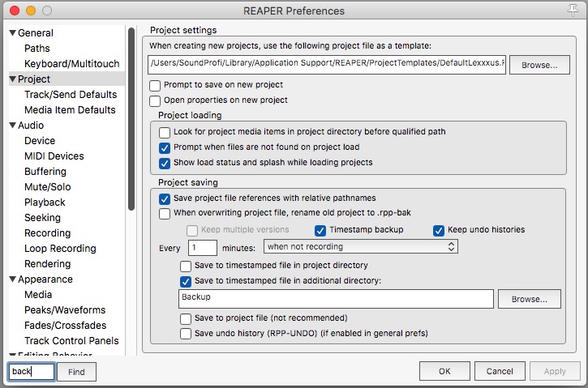Image resolution: width=588 pixels, height=388 pixels.
Task: Open the MIDI Devices preferences page
Action: [54, 156]
